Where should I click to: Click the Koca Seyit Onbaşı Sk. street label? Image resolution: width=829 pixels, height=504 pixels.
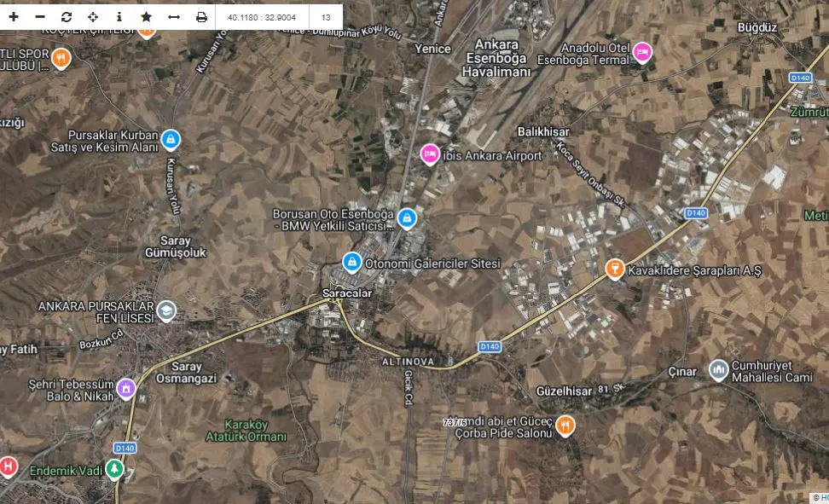[x=590, y=175]
